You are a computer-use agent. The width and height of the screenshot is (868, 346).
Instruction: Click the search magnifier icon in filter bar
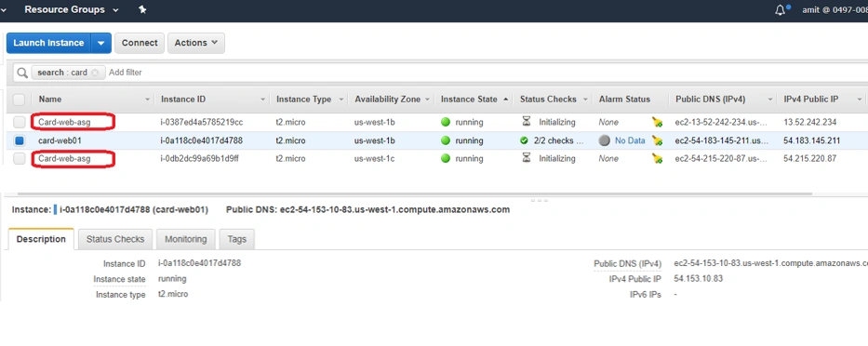22,73
